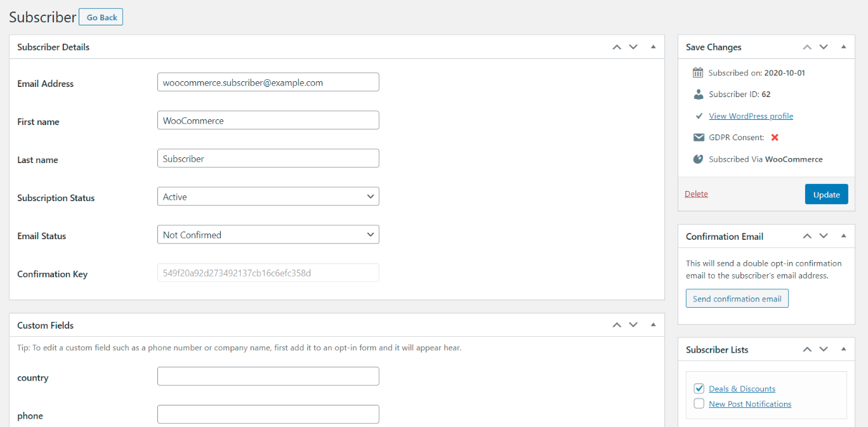Click the Go Back button
The height and width of the screenshot is (427, 868).
101,17
